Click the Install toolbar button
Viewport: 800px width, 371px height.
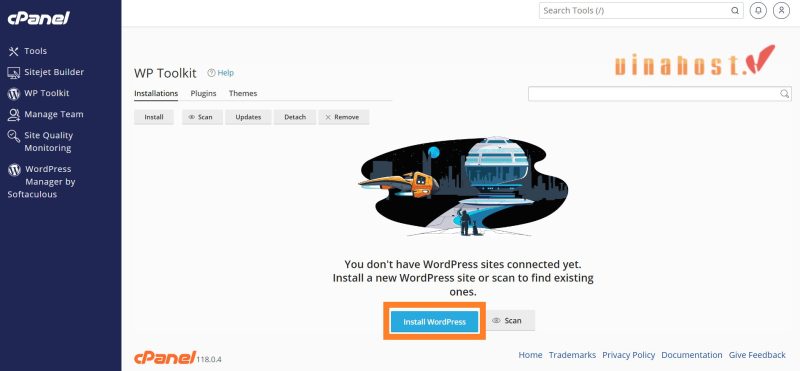click(154, 117)
